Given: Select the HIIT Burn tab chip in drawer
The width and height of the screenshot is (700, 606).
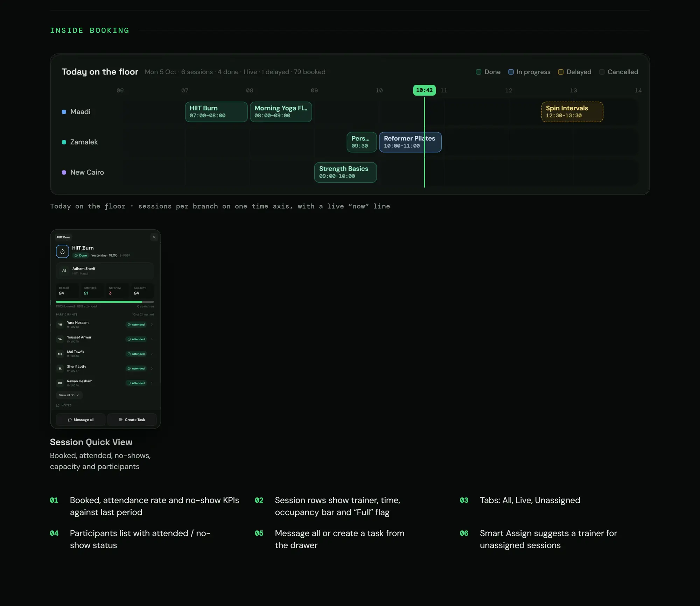Looking at the screenshot, I should tap(63, 237).
